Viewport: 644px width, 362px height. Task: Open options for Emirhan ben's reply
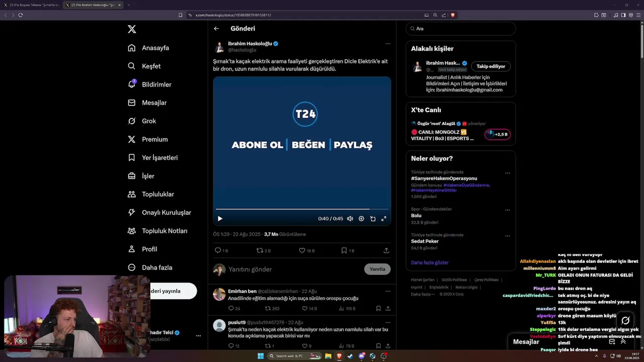387,291
